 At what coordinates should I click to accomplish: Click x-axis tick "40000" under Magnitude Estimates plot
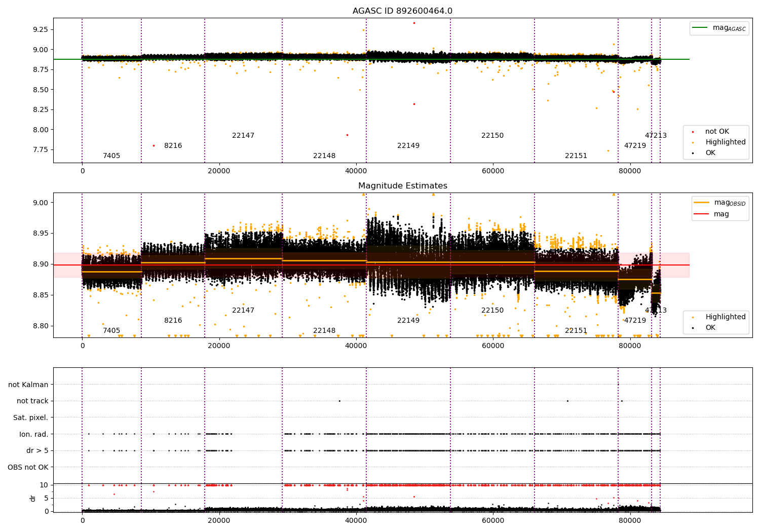click(x=356, y=346)
